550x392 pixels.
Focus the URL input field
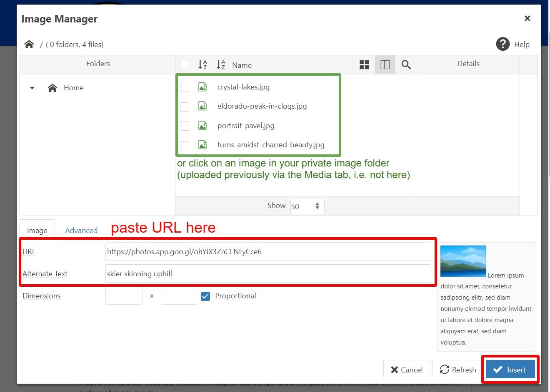pyautogui.click(x=268, y=251)
